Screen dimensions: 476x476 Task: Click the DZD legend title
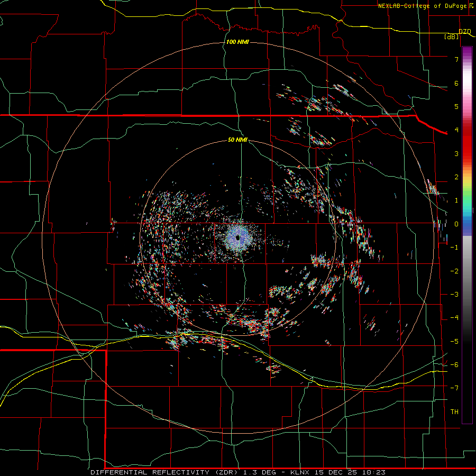465,31
